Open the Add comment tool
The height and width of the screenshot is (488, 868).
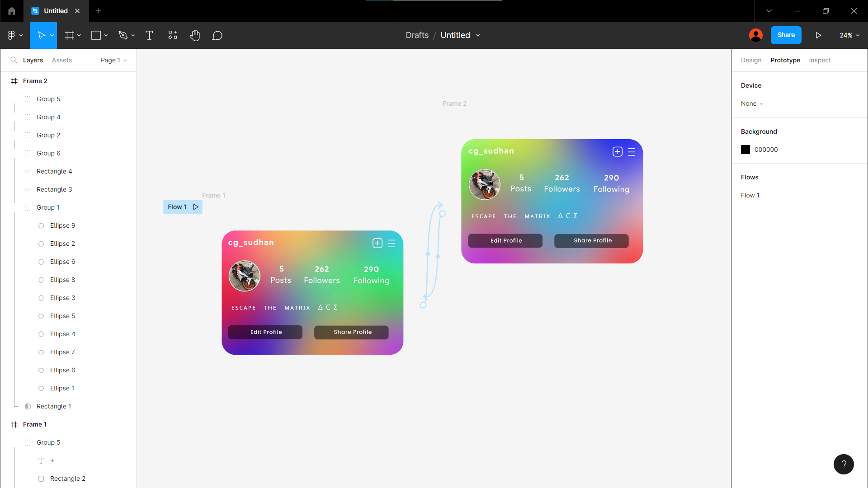click(x=217, y=35)
